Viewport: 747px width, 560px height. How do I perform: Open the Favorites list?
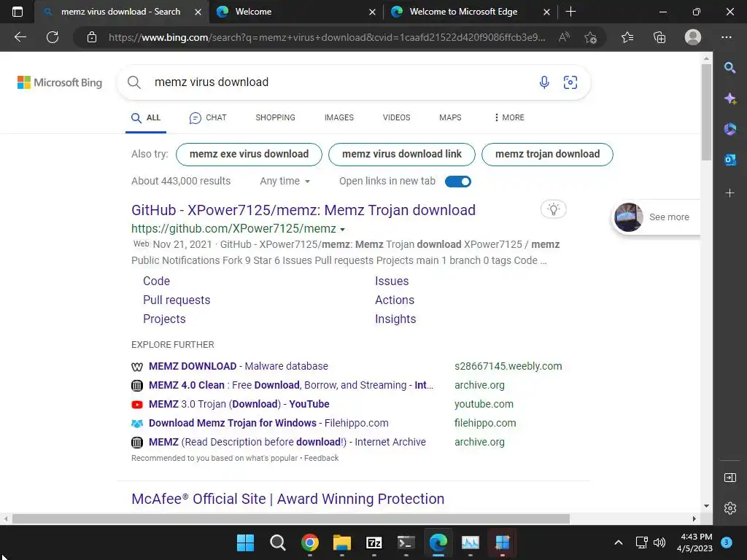627,37
